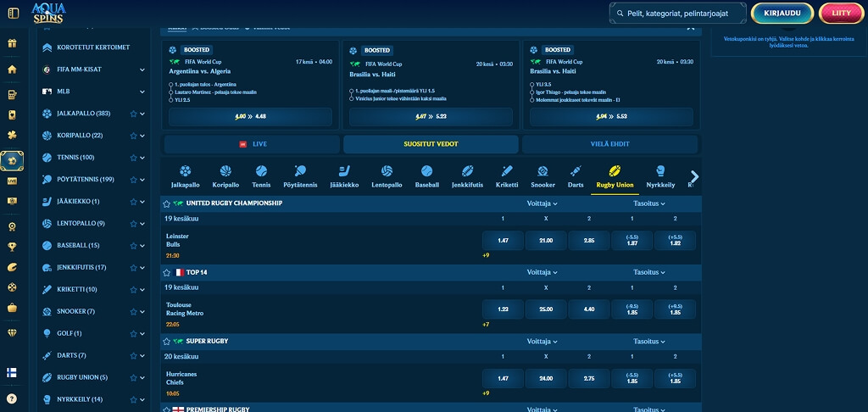The width and height of the screenshot is (868, 412).
Task: Favorite Snooker sidebar star
Action: [133, 312]
